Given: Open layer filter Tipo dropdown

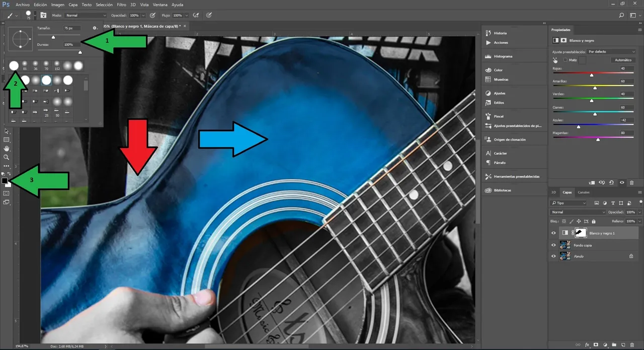Looking at the screenshot, I should tap(569, 203).
